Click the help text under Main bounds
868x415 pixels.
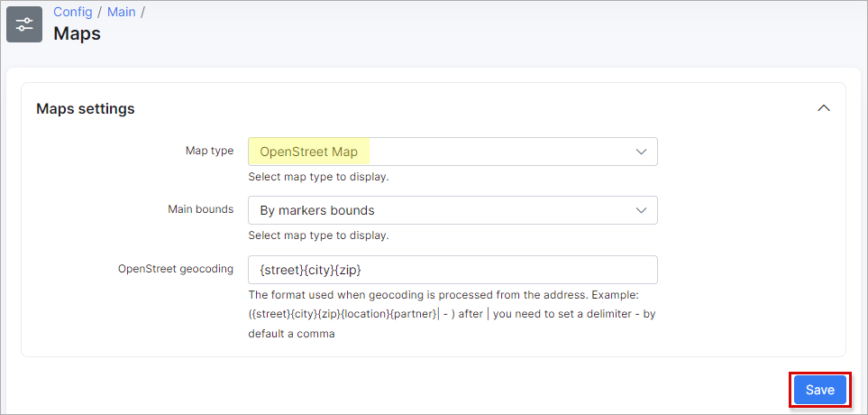(318, 235)
